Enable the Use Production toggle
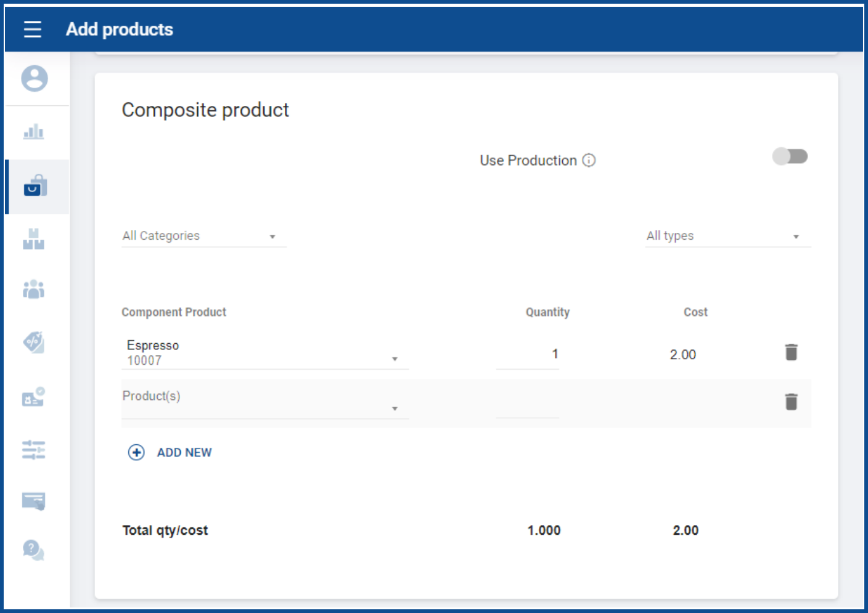This screenshot has width=868, height=613. pyautogui.click(x=790, y=156)
